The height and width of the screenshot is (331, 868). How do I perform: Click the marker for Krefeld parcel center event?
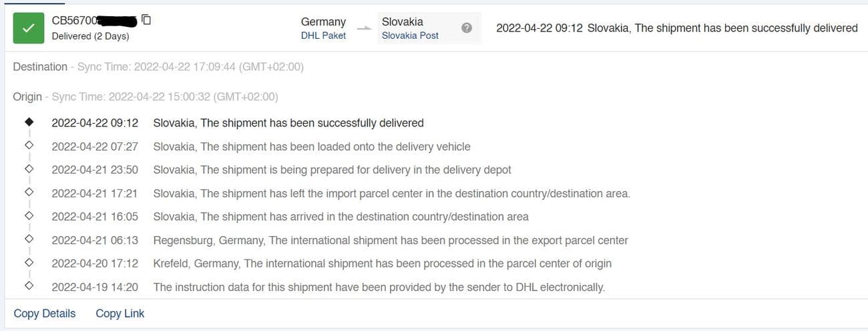(29, 263)
